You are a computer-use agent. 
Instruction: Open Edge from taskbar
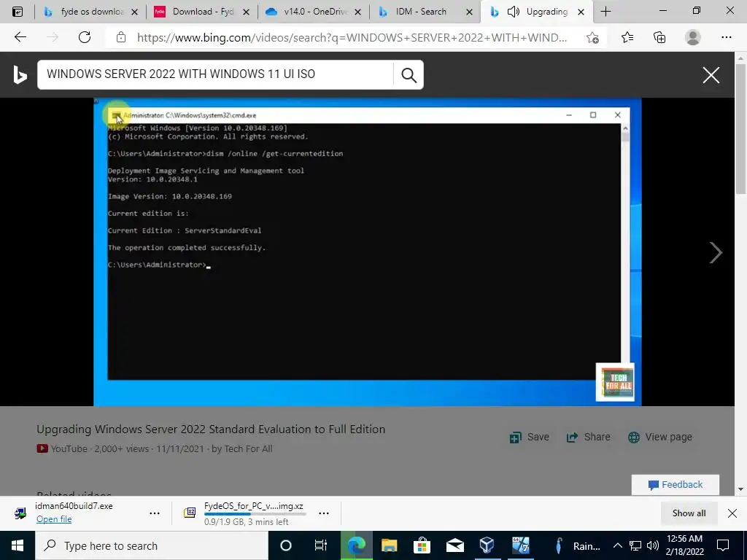point(356,545)
